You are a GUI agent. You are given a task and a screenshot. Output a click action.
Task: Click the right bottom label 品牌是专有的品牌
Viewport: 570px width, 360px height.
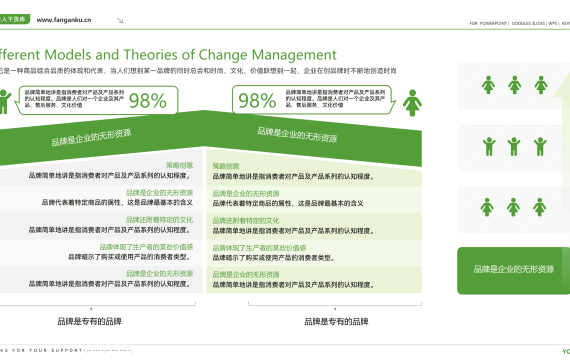coord(336,321)
